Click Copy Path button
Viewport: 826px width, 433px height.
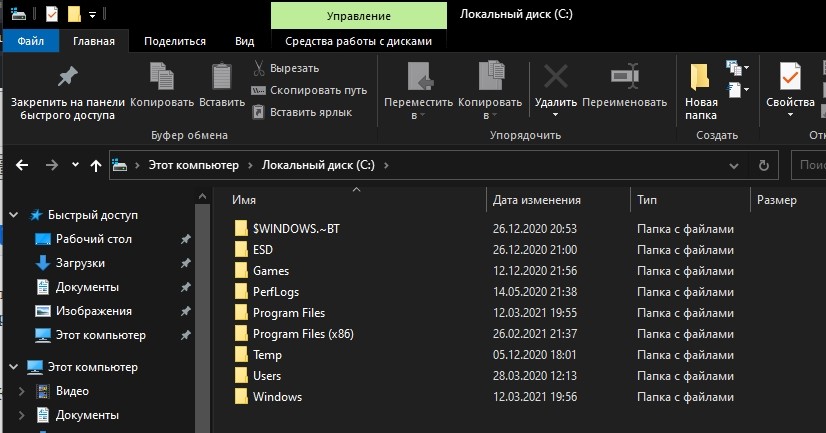coord(309,90)
